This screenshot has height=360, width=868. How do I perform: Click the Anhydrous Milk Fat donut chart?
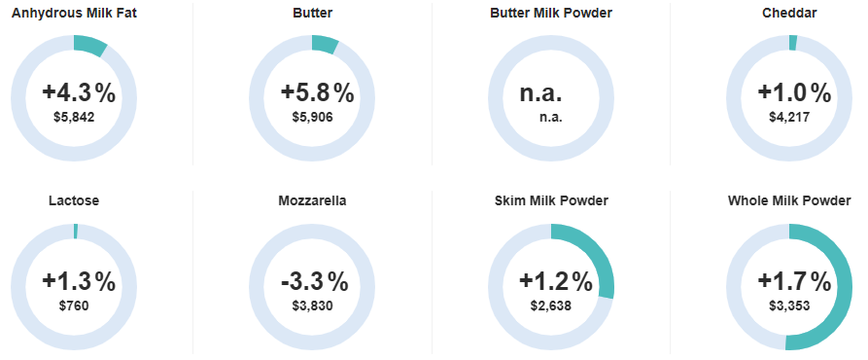(x=74, y=98)
